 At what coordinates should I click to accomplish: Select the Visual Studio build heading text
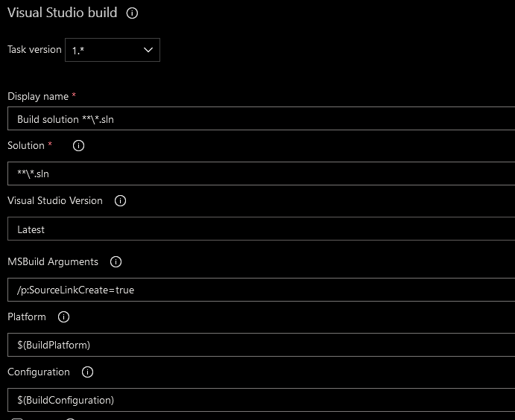pos(63,13)
